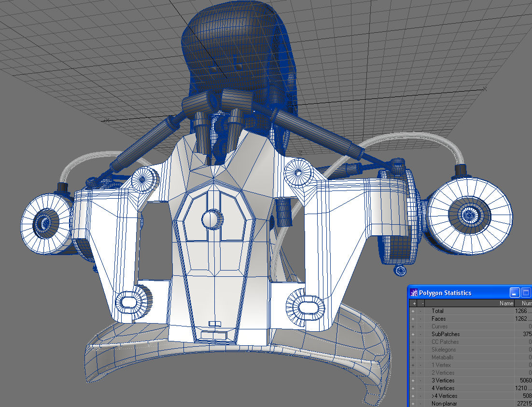The image size is (532, 407).
Task: Click the SubPatches row label
Action: pos(445,334)
